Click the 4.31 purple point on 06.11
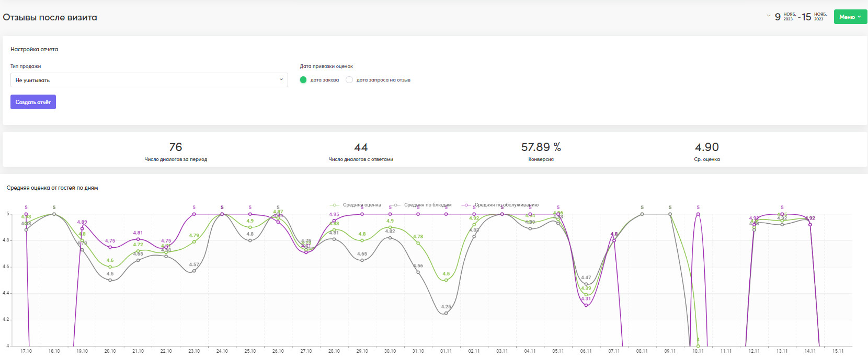Viewport: 868px width, 358px height. (586, 305)
